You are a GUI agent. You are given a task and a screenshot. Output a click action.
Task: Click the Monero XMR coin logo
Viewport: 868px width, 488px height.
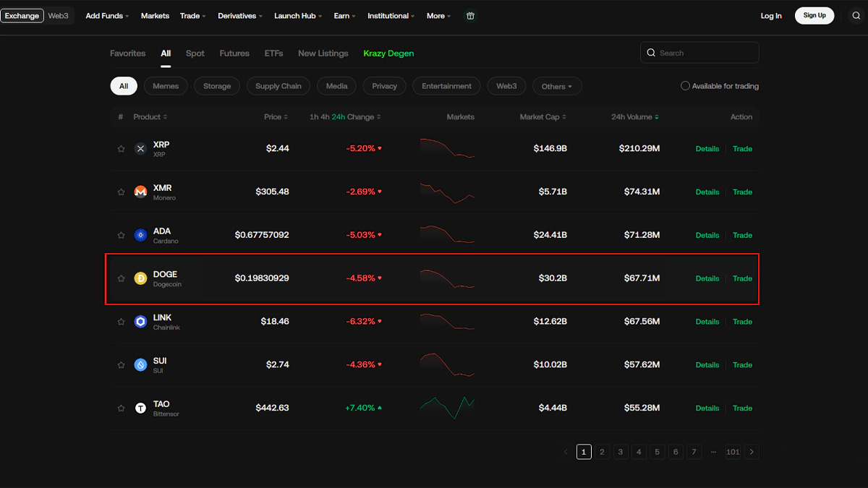pyautogui.click(x=140, y=192)
